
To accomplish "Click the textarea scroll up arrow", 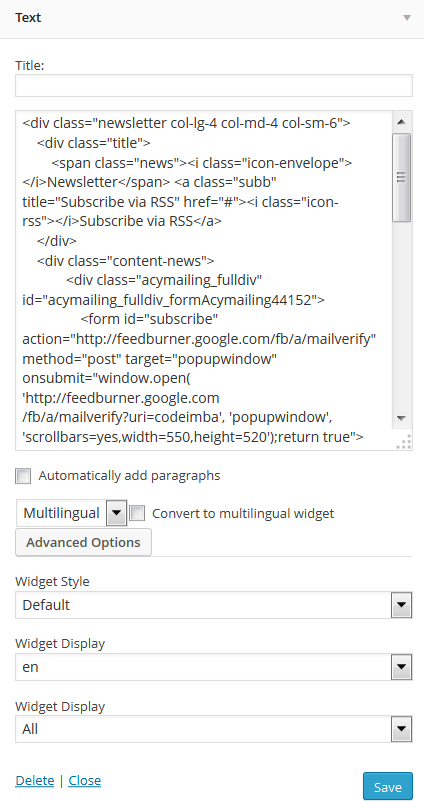I will (x=401, y=122).
